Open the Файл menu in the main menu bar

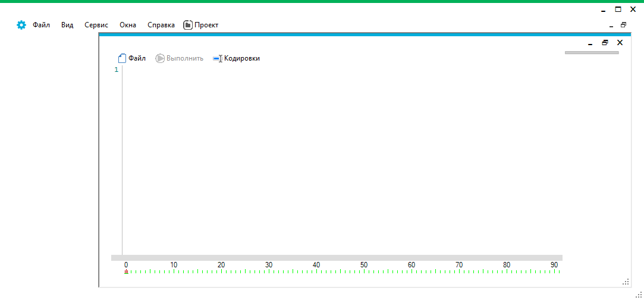point(41,25)
